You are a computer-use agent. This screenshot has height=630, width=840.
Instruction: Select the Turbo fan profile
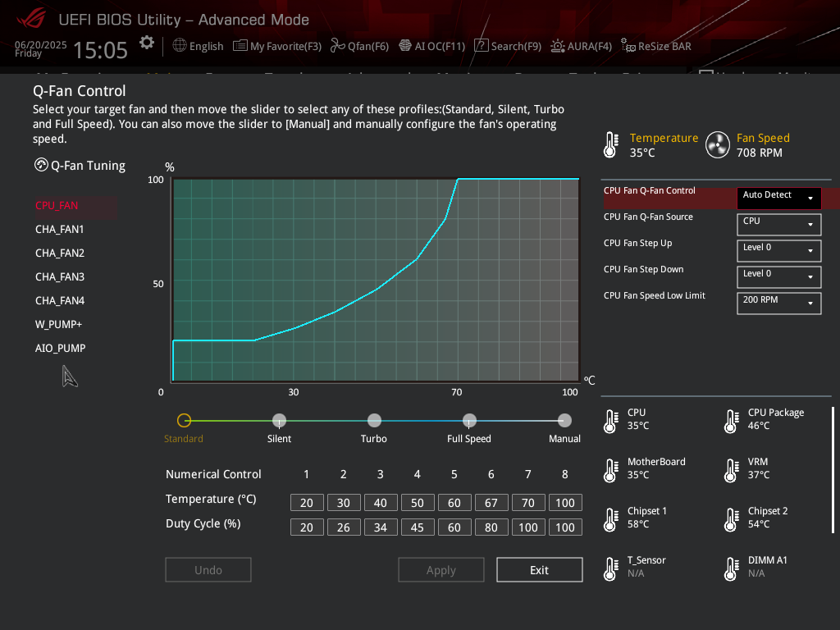tap(374, 421)
